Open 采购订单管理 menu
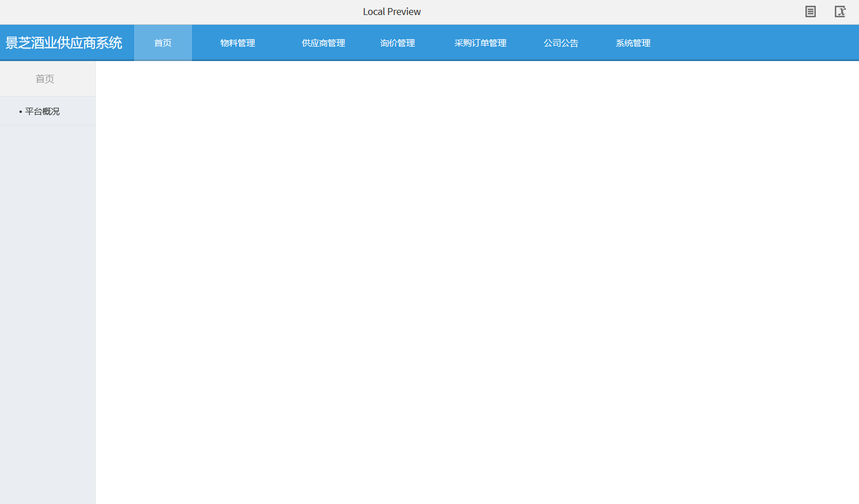Image resolution: width=859 pixels, height=504 pixels. coord(480,43)
